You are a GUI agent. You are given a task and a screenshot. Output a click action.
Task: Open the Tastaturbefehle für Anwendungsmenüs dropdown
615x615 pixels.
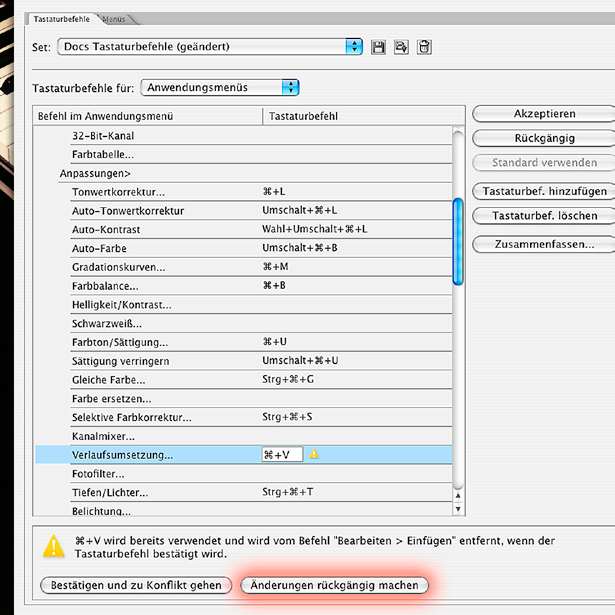pos(220,87)
